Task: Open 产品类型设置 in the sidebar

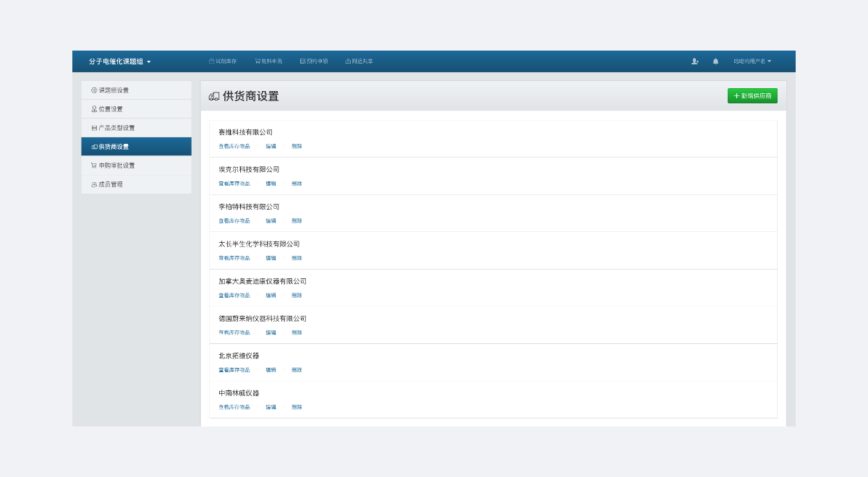Action: [x=136, y=128]
